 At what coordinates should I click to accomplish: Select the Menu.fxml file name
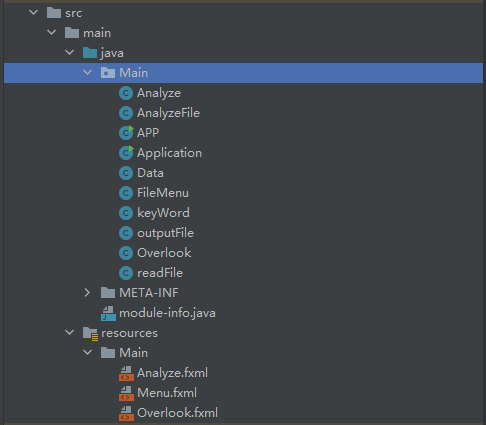(167, 393)
